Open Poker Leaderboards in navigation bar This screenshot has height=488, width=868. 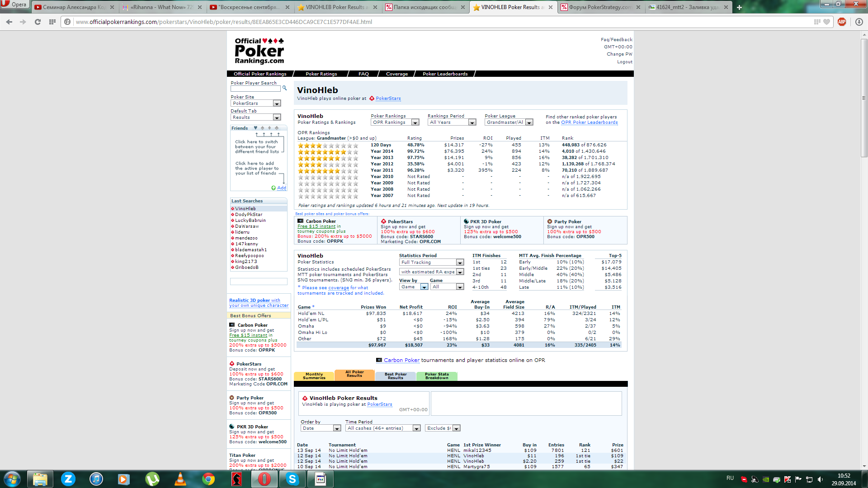coord(445,74)
